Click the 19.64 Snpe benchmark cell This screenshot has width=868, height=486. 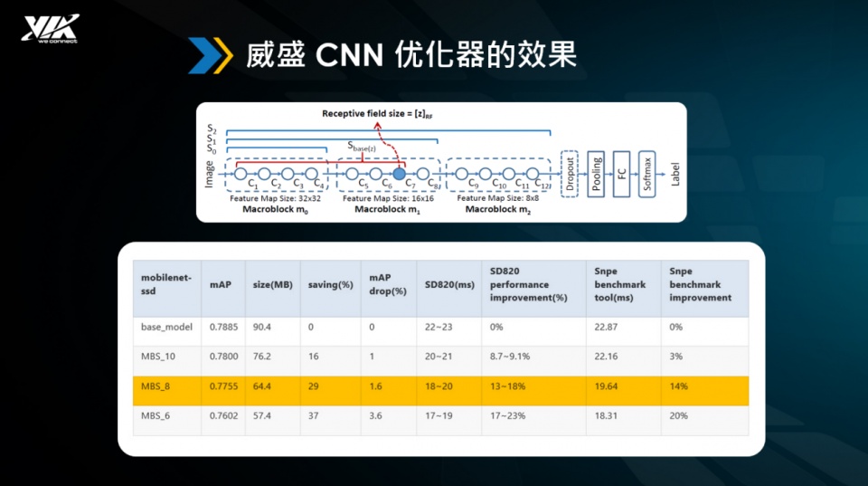tap(606, 386)
